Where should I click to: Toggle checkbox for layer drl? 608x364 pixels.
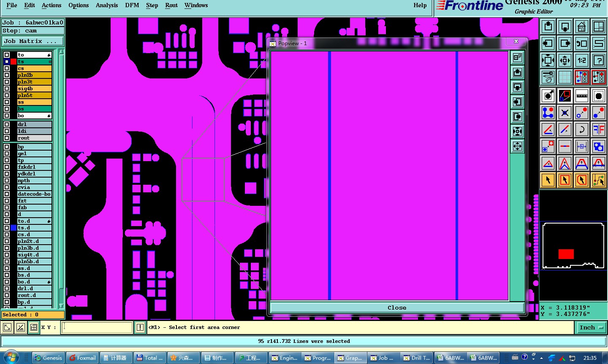[7, 124]
